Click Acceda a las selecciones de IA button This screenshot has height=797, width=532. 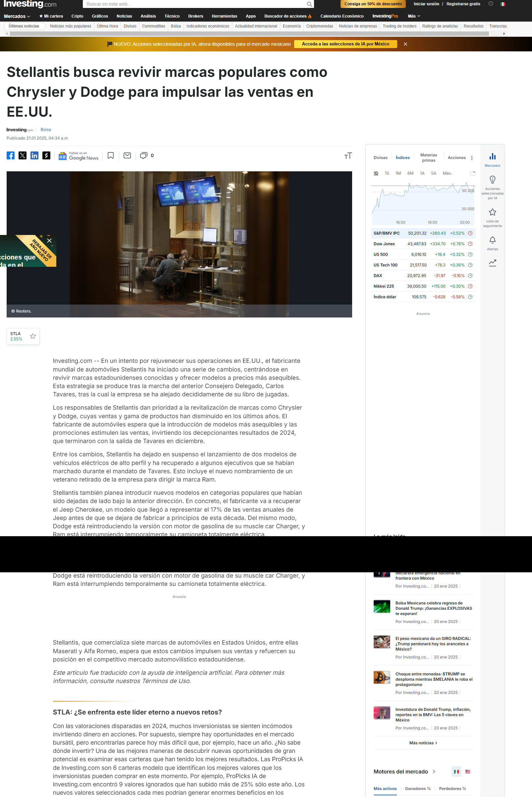pyautogui.click(x=346, y=44)
